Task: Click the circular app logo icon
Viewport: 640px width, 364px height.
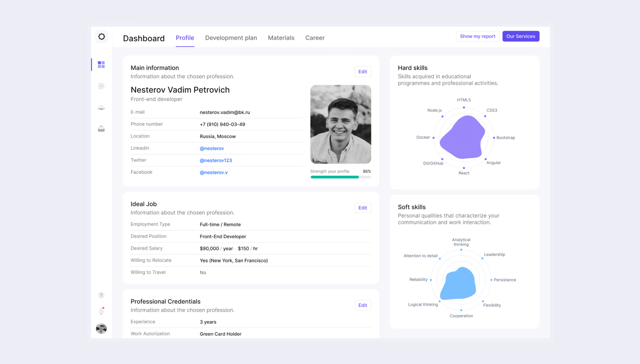Action: click(x=101, y=37)
